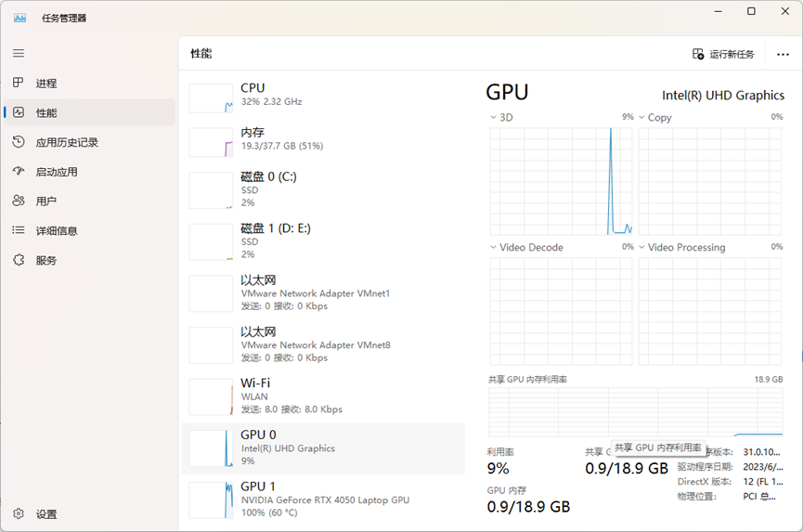Select the 性能 (Performance) sidebar item

(89, 112)
